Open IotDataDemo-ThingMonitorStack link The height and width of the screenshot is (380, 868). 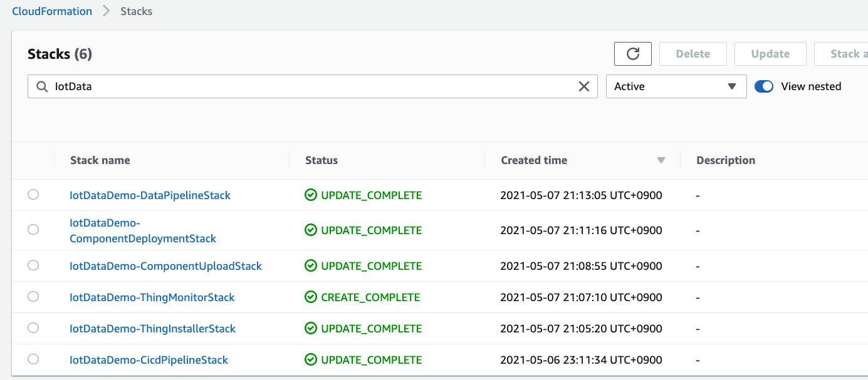[152, 297]
